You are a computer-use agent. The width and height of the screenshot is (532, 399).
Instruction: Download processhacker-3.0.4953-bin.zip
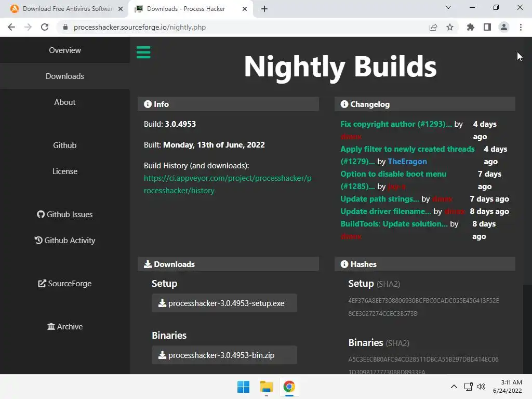[224, 355]
